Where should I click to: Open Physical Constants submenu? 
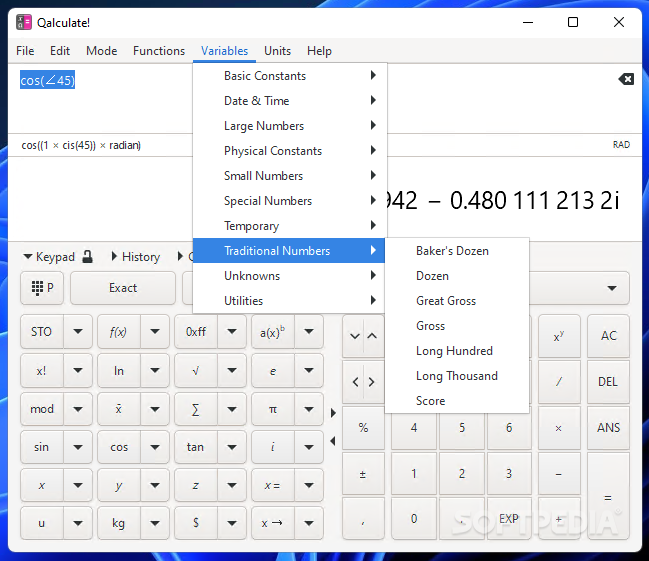[x=289, y=151]
